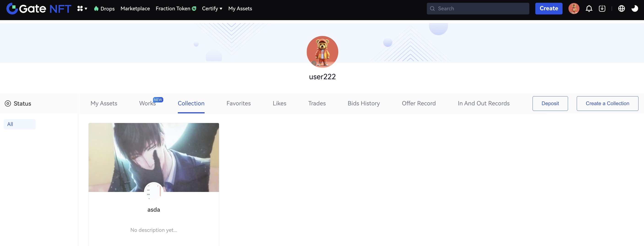Screen dimensions: 644x246
Task: Click inside the Search field
Action: tap(480, 9)
